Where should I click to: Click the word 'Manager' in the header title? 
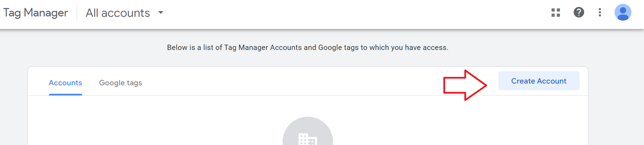[46, 13]
